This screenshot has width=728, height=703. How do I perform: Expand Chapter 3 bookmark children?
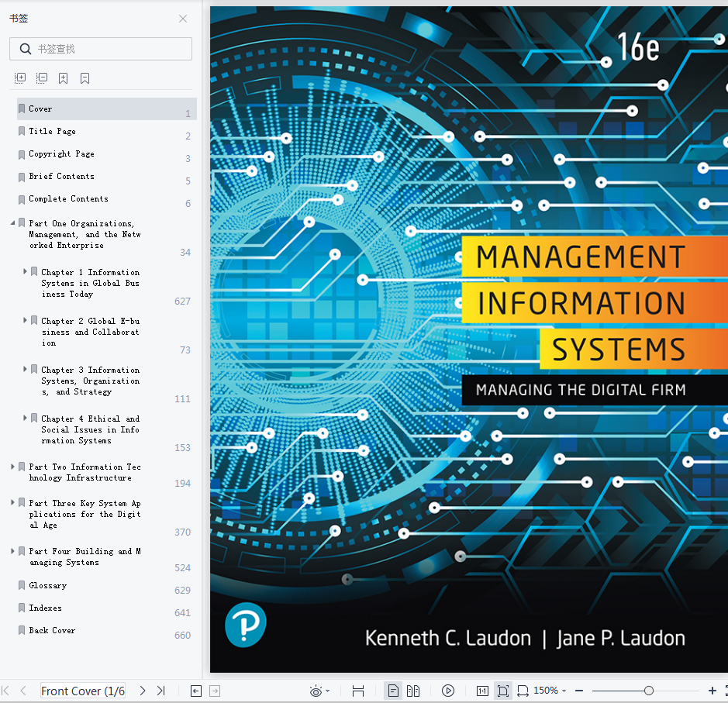(25, 369)
